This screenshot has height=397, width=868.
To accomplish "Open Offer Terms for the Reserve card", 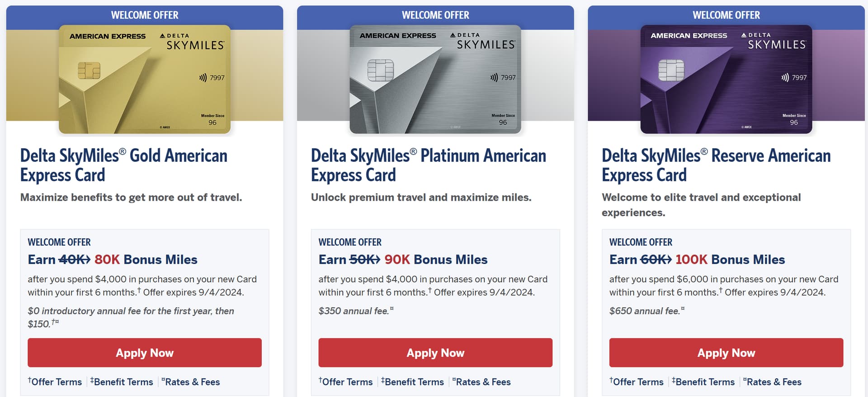I will click(x=637, y=382).
